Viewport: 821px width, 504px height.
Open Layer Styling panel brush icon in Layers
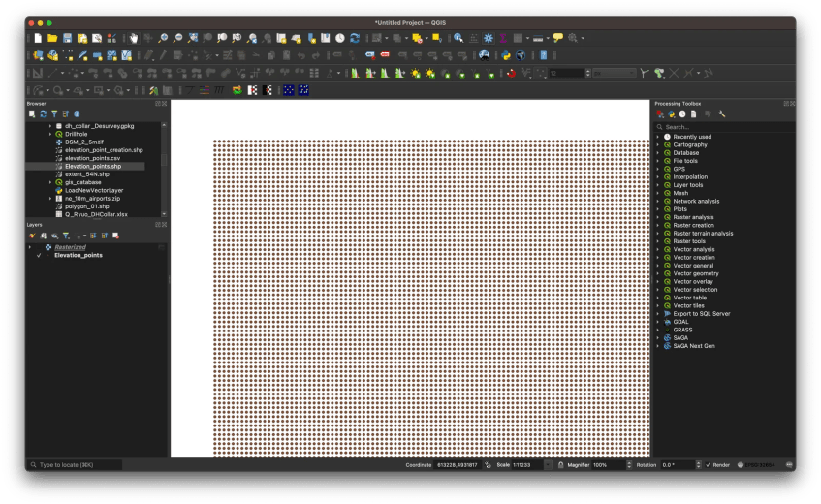(x=32, y=236)
